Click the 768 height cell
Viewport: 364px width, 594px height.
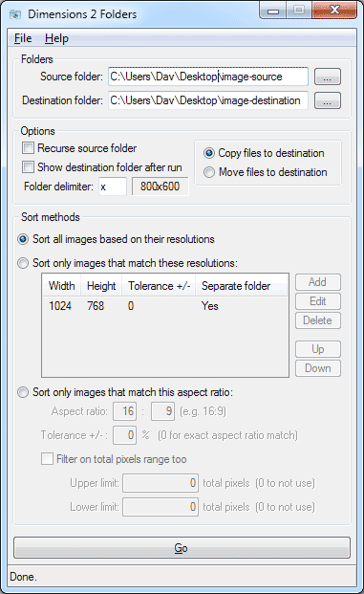coord(96,306)
